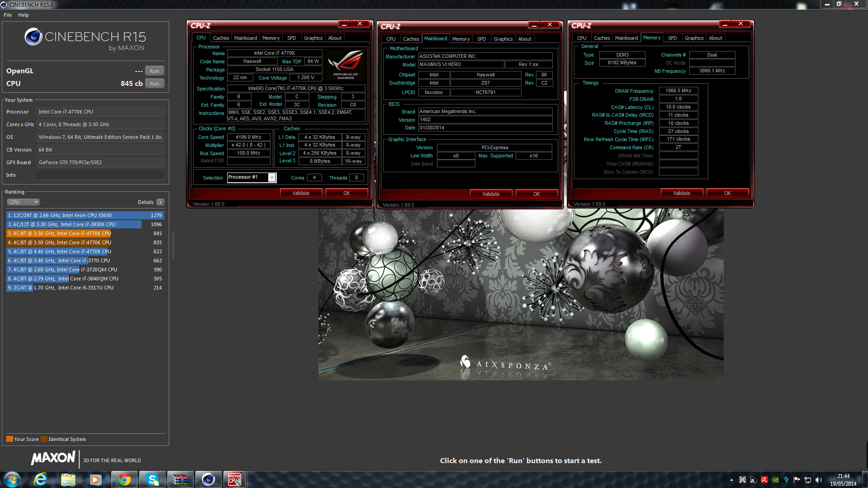The width and height of the screenshot is (868, 488).
Task: Click the Cinebench title bar icon
Action: point(4,5)
